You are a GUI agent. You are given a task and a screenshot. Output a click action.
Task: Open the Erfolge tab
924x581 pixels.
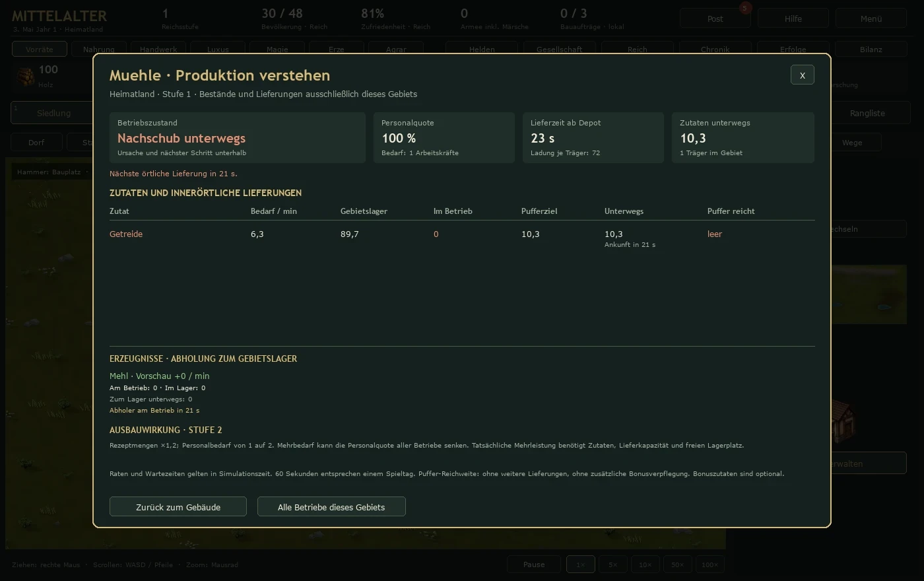[793, 50]
